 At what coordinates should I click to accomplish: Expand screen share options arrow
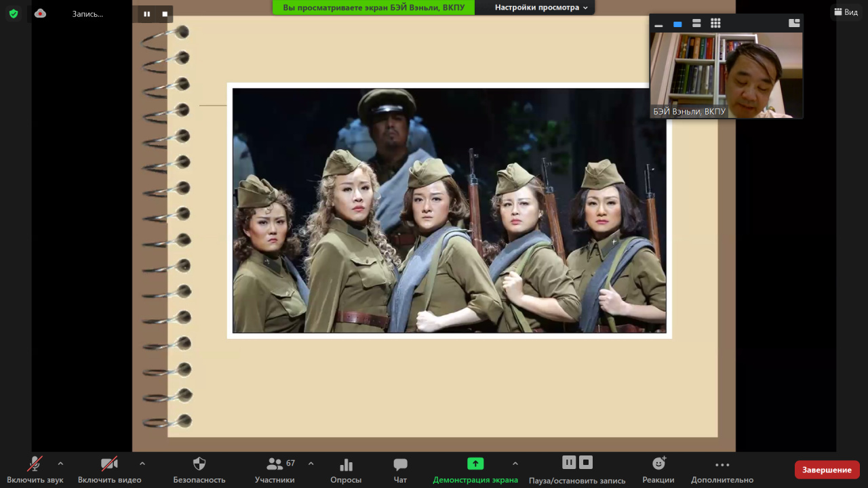[x=515, y=464]
